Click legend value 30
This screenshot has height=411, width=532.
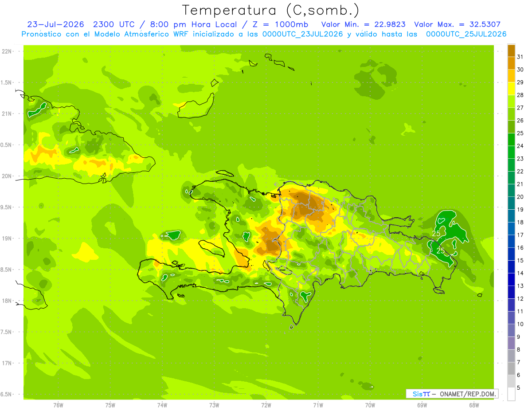[x=520, y=69]
